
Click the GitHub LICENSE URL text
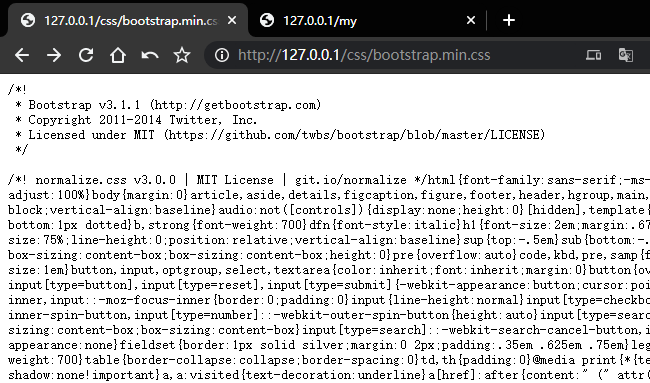pyautogui.click(x=355, y=135)
